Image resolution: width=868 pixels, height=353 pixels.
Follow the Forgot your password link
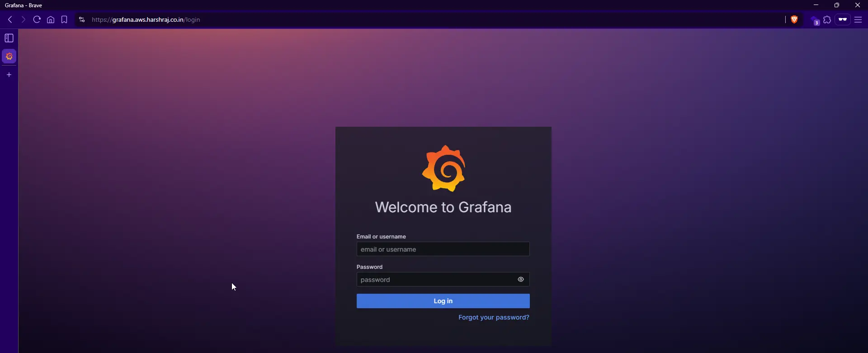(494, 318)
